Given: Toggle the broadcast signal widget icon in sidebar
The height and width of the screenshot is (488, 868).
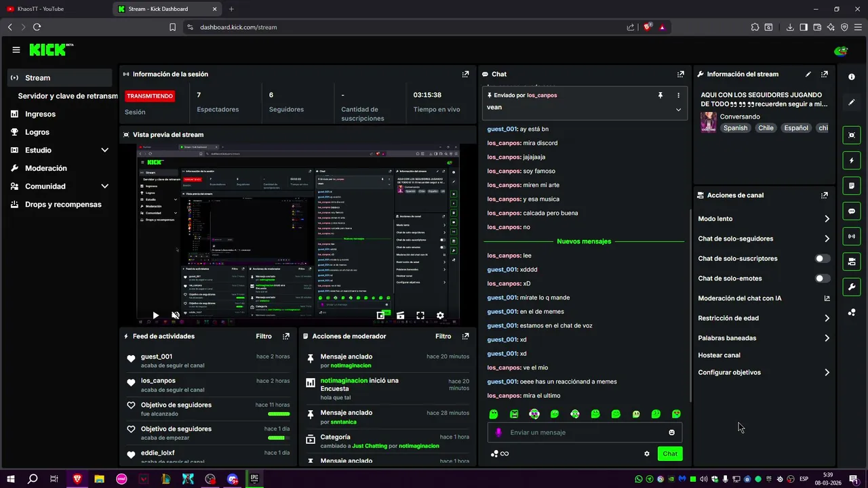Looking at the screenshot, I should pyautogui.click(x=852, y=236).
